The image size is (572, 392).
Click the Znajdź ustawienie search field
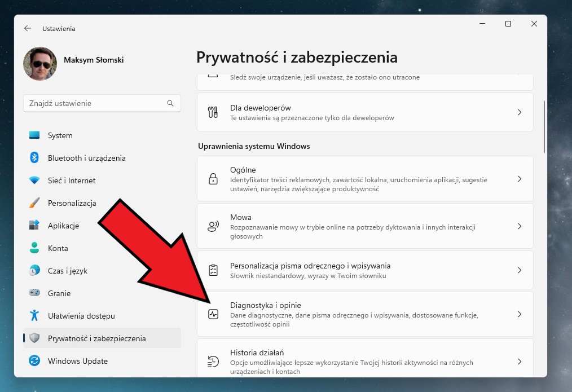coord(102,103)
